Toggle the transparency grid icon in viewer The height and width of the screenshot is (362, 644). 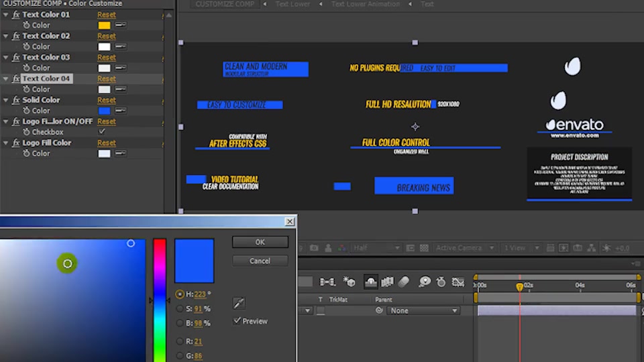424,248
